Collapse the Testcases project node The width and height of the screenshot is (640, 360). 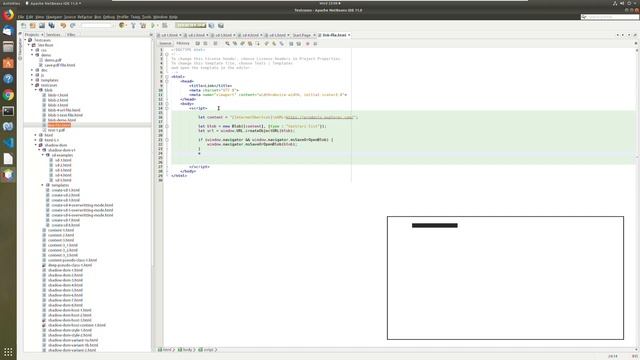26,40
